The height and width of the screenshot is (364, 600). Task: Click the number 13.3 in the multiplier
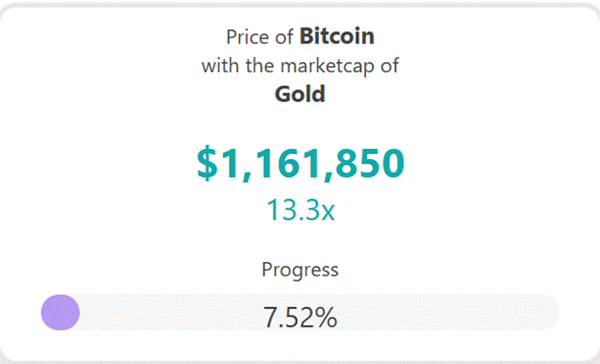pyautogui.click(x=293, y=209)
